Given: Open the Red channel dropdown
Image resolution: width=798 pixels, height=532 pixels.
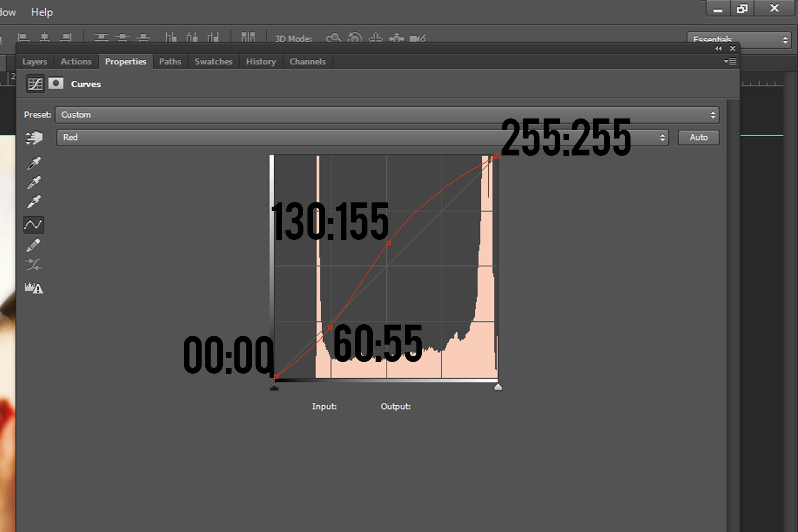Looking at the screenshot, I should click(362, 138).
